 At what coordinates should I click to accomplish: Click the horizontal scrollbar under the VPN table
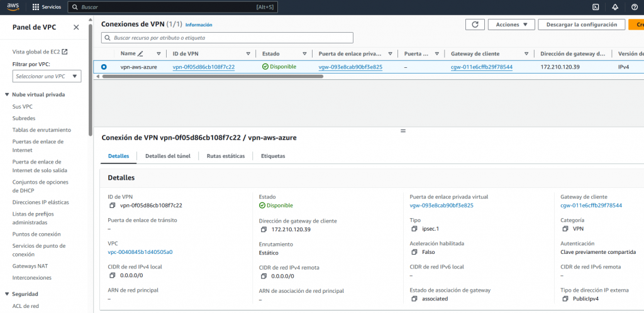[x=213, y=76]
